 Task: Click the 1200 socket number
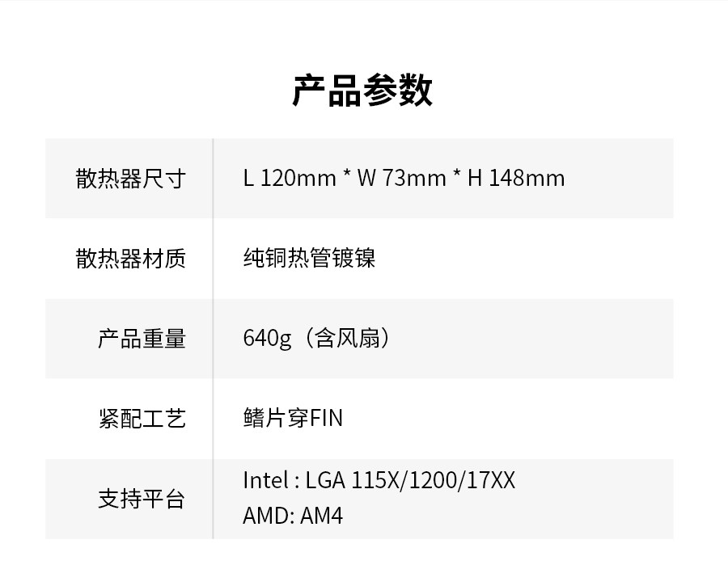[432, 481]
